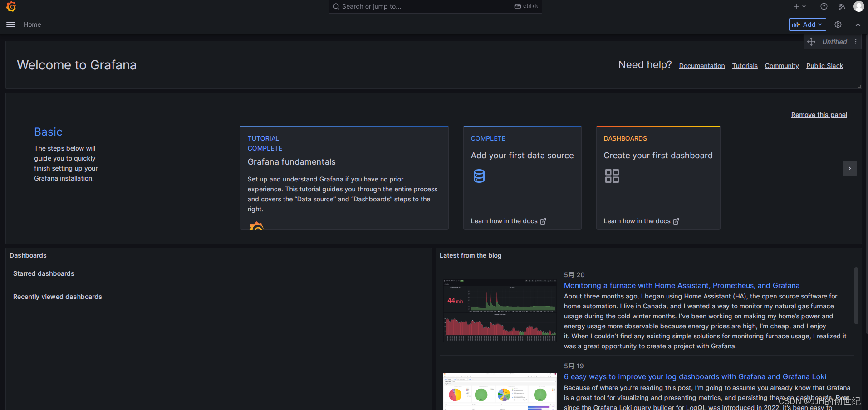Click Starred dashboards heading
Image resolution: width=868 pixels, height=410 pixels.
(x=44, y=273)
